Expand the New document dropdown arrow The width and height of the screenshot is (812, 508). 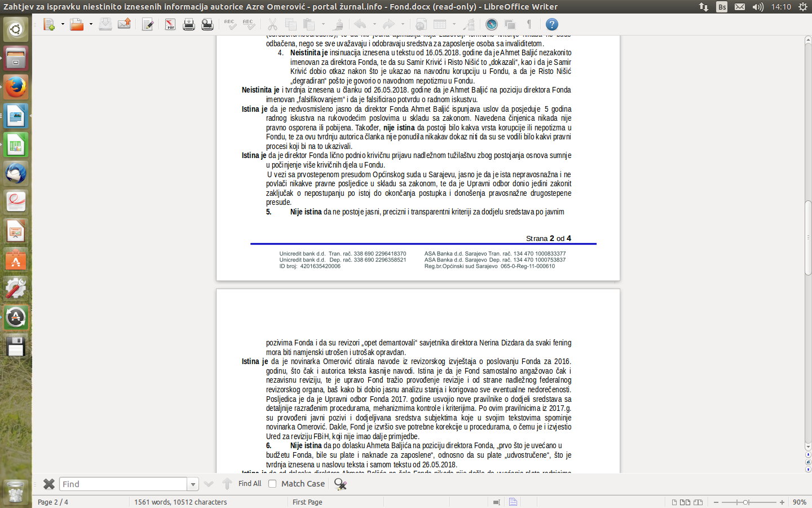point(62,24)
